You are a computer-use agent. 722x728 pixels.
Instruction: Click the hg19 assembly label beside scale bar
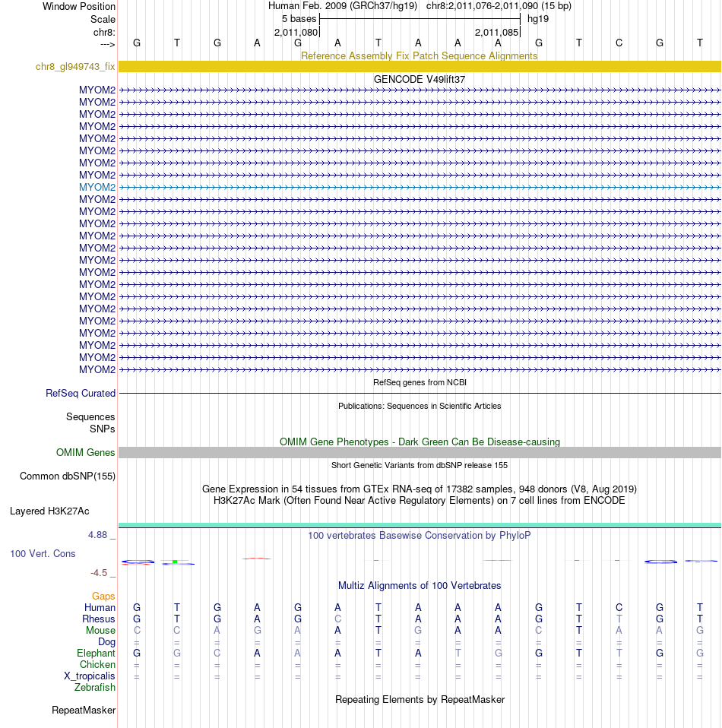click(537, 19)
